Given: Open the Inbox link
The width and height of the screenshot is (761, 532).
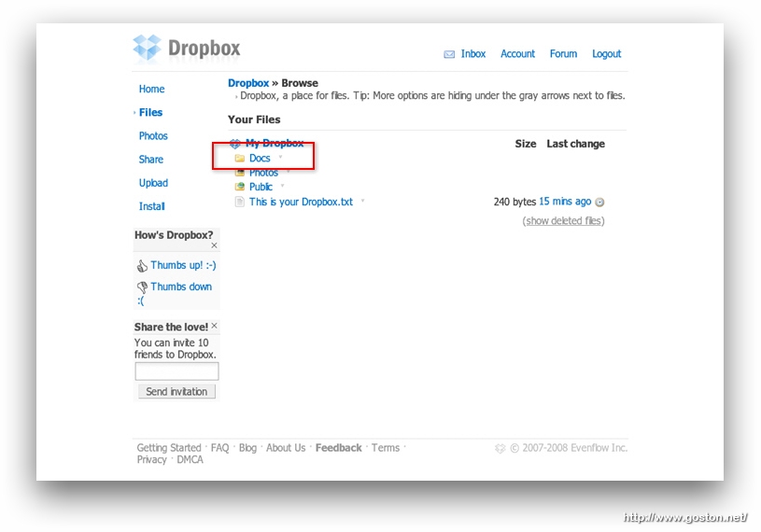Looking at the screenshot, I should tap(473, 54).
